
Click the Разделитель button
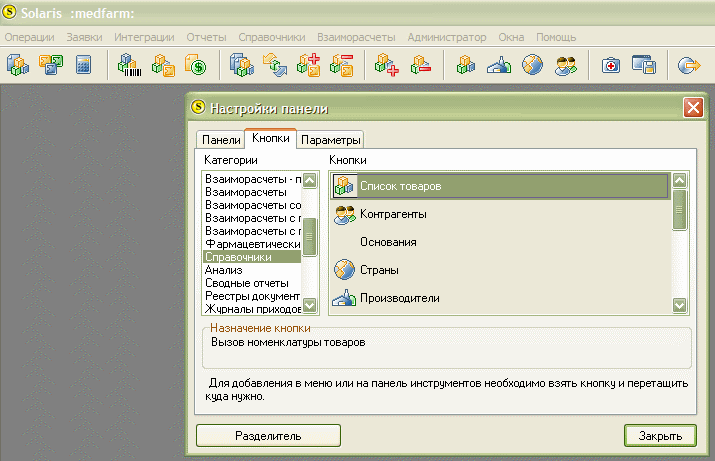click(x=268, y=436)
